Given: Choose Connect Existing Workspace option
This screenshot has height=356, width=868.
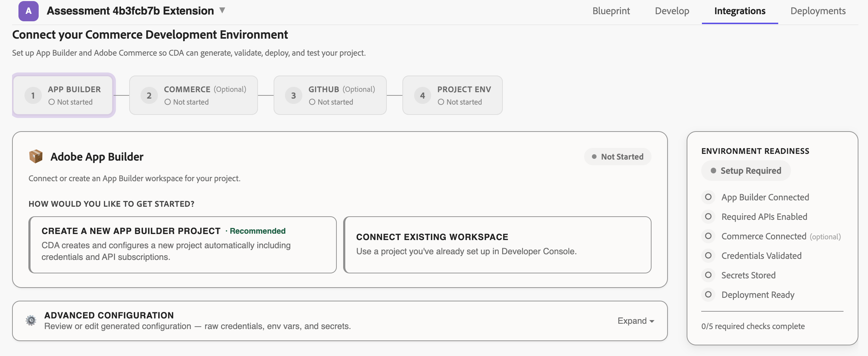Looking at the screenshot, I should (497, 245).
